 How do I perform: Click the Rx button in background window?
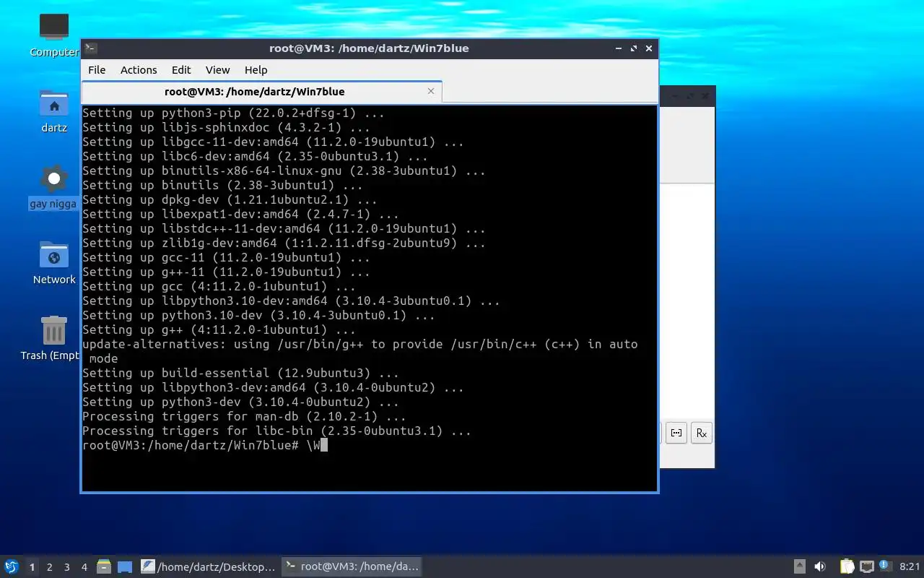pos(701,433)
